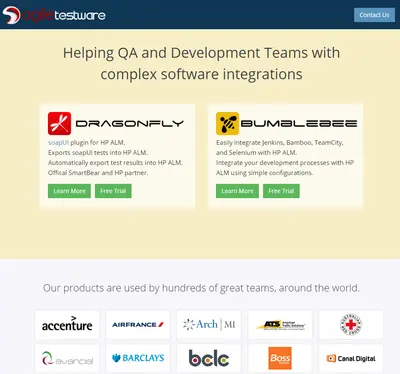400x374 pixels.
Task: Click Learn More under Dragonfly
Action: [69, 191]
